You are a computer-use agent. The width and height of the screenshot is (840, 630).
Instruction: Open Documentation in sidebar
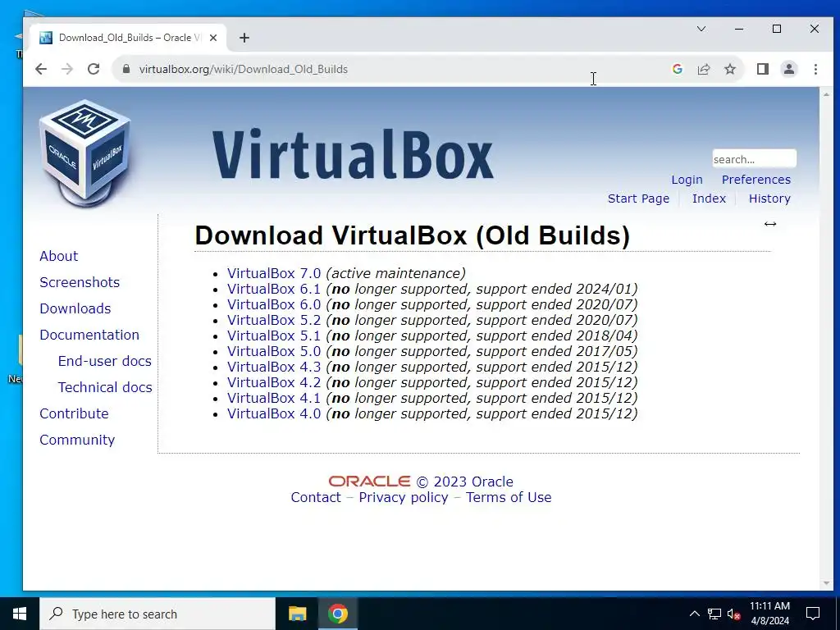point(89,335)
